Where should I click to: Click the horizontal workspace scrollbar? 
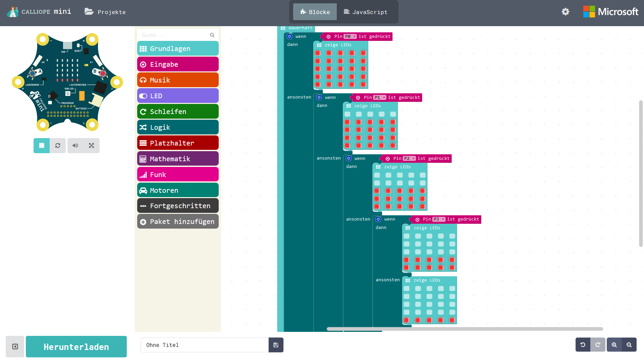point(465,329)
